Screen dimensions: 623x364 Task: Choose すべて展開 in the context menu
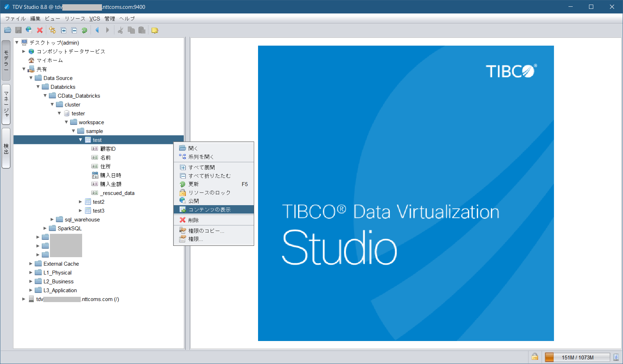[214, 167]
